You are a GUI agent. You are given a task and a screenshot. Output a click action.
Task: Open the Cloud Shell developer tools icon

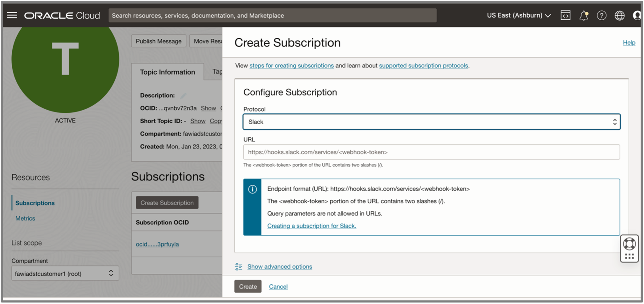click(566, 15)
